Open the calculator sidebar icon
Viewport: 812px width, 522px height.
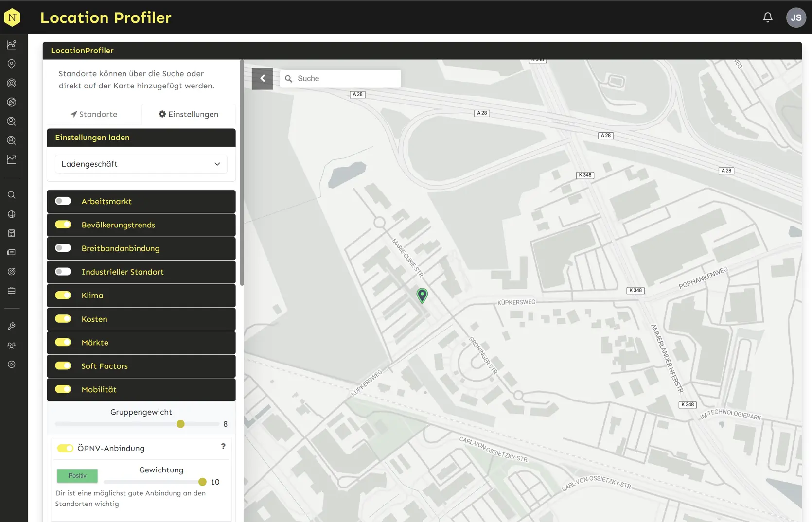[x=12, y=233]
